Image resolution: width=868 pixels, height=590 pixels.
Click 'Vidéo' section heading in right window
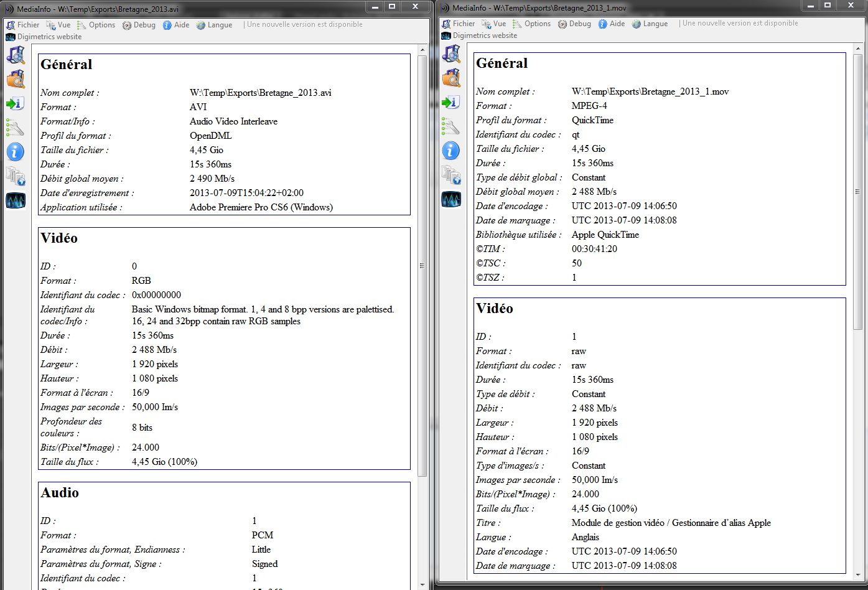(x=495, y=309)
